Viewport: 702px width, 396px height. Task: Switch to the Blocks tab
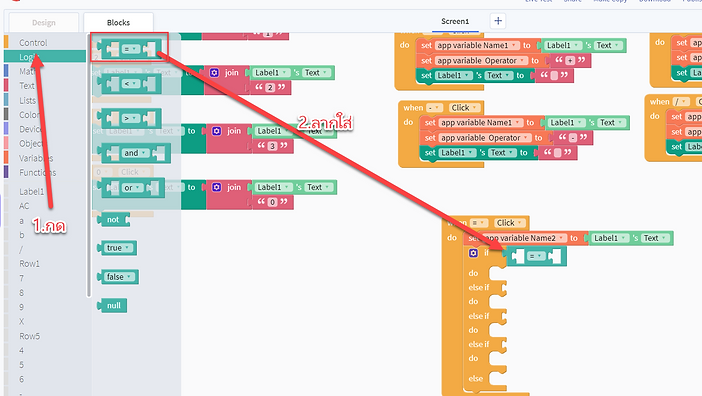[118, 22]
